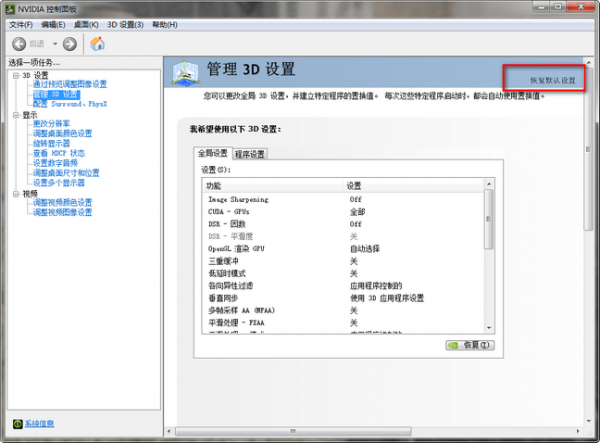Screen dimensions: 600x443
Task: Select the 平滑处理 - FXAA row
Action: [x=343, y=322]
